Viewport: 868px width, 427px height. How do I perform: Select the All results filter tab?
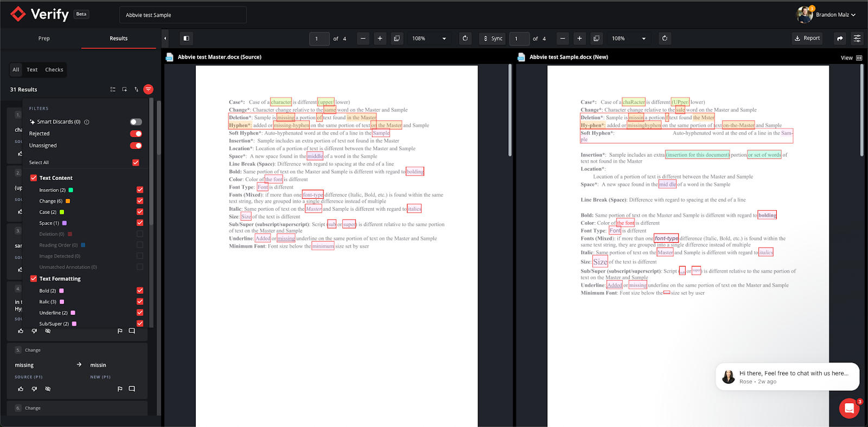tap(16, 69)
